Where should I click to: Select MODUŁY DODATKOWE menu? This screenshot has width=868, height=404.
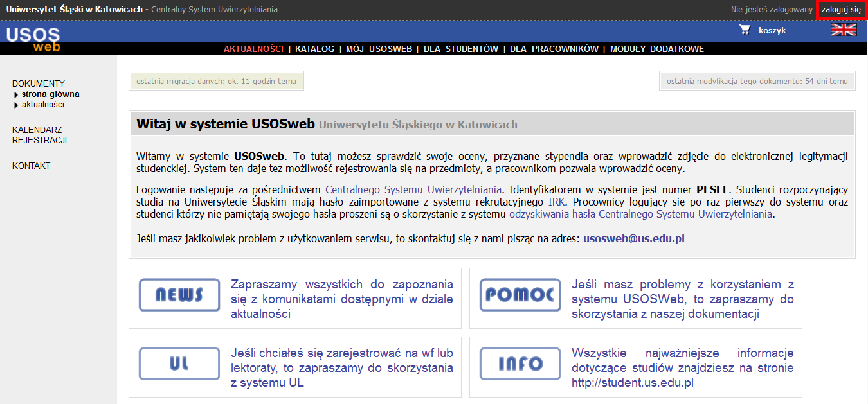point(657,49)
